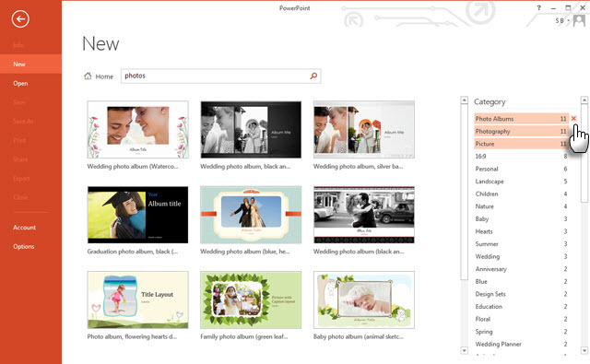
Task: Click the template list scroll down arrow
Action: point(464,350)
